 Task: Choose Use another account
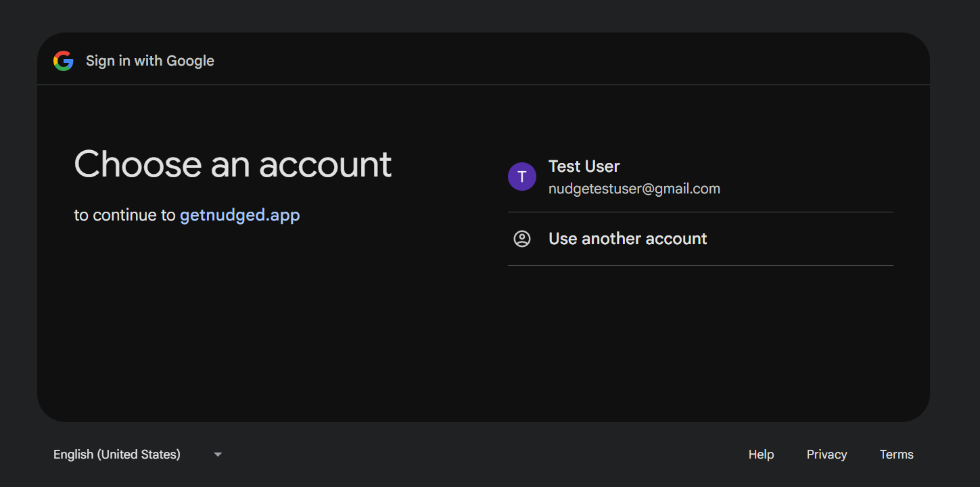click(627, 238)
